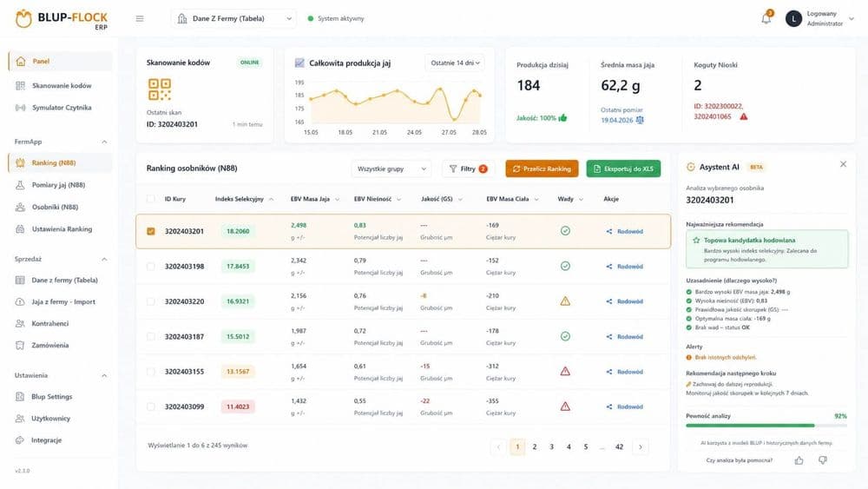Open Symulator Czytnika in sidebar

coord(61,108)
